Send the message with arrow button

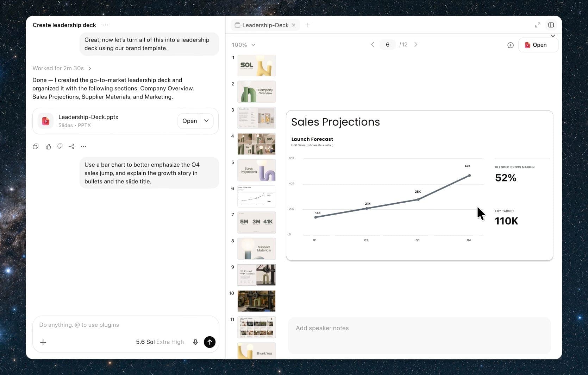pos(209,342)
